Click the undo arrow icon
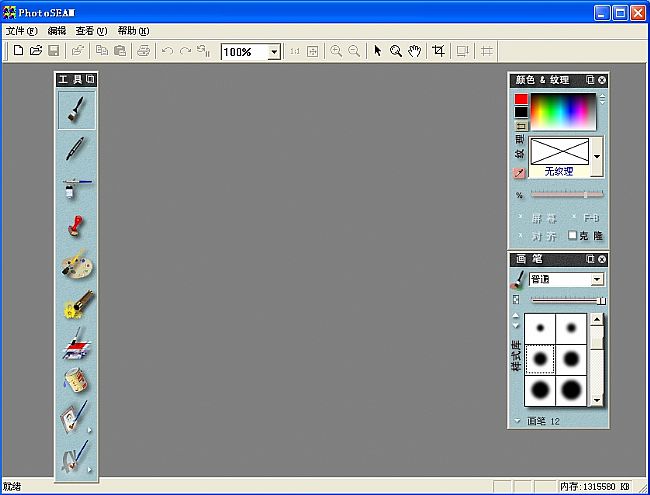 (167, 51)
